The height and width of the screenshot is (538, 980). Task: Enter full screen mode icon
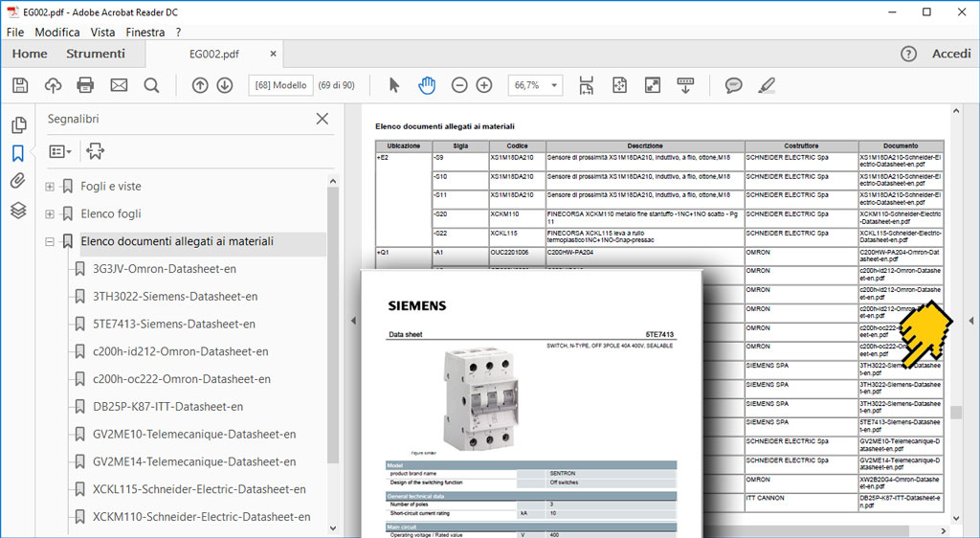click(653, 85)
